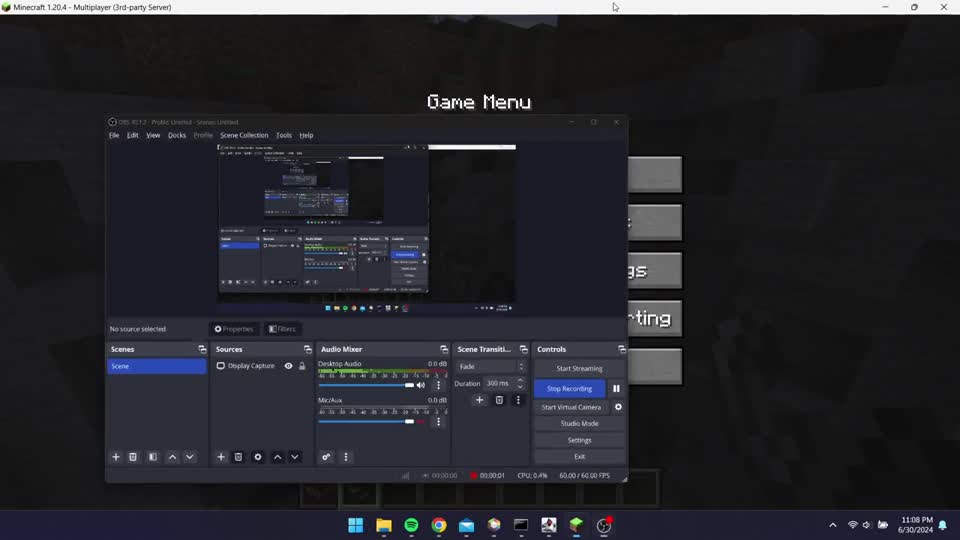
Task: Open source Properties button
Action: [234, 329]
